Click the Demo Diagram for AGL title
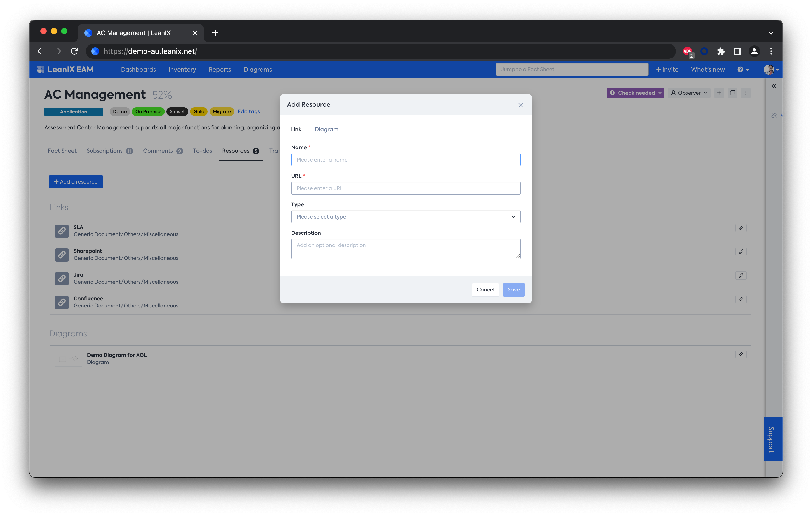This screenshot has width=812, height=516. [x=117, y=355]
